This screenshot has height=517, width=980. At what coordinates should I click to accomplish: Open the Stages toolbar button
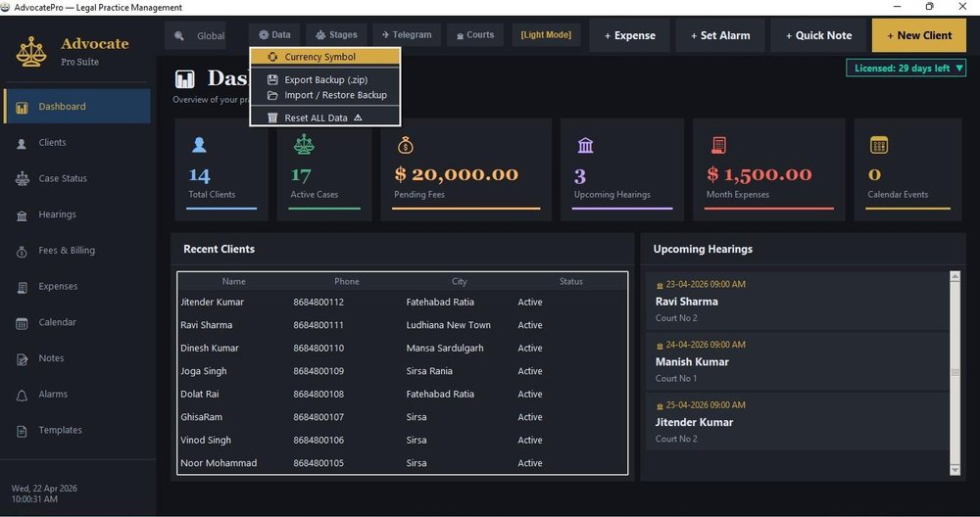[336, 35]
